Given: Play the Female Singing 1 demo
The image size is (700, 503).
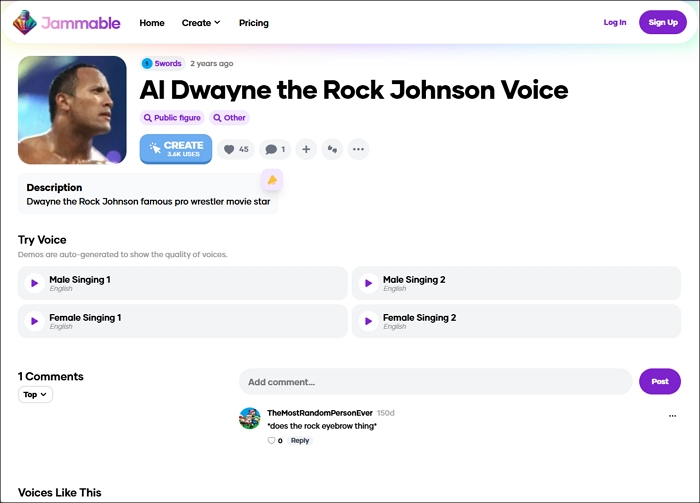Looking at the screenshot, I should [x=34, y=321].
